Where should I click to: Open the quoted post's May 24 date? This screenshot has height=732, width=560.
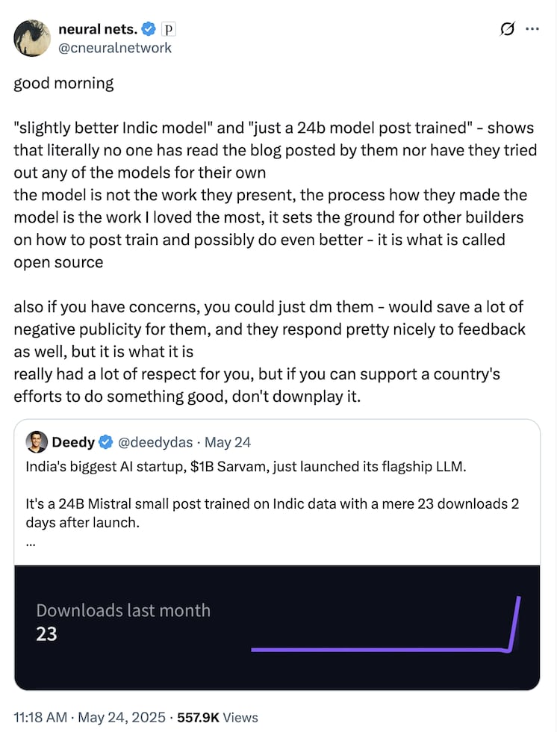click(x=228, y=442)
